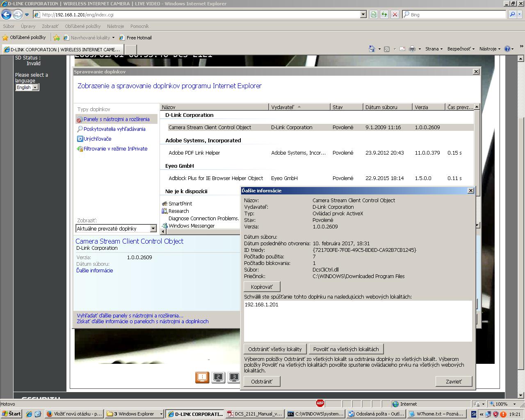Select Camera Stream Client Control Object row

click(317, 127)
